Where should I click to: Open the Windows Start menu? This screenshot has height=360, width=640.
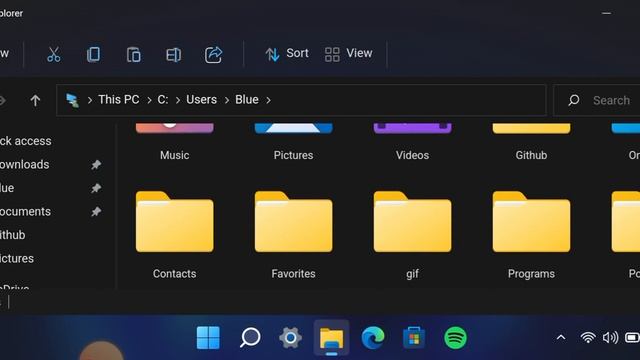pos(208,338)
